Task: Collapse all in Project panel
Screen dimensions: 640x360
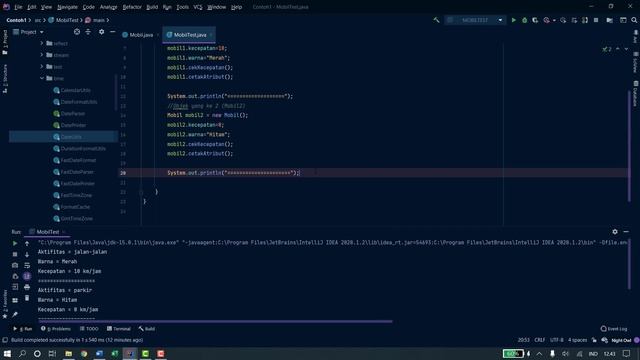Action: coord(88,32)
